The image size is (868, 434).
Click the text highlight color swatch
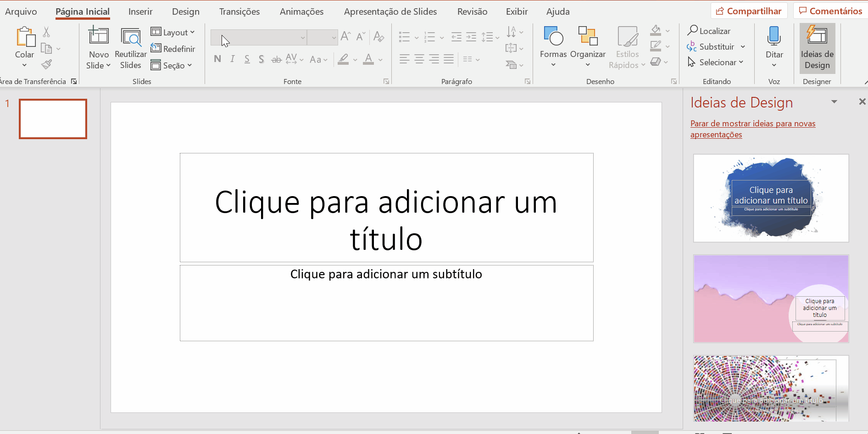point(343,59)
